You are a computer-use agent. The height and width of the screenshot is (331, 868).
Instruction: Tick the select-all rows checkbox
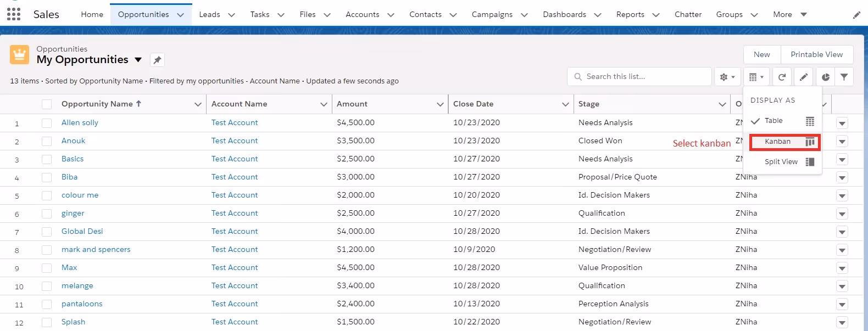[47, 104]
